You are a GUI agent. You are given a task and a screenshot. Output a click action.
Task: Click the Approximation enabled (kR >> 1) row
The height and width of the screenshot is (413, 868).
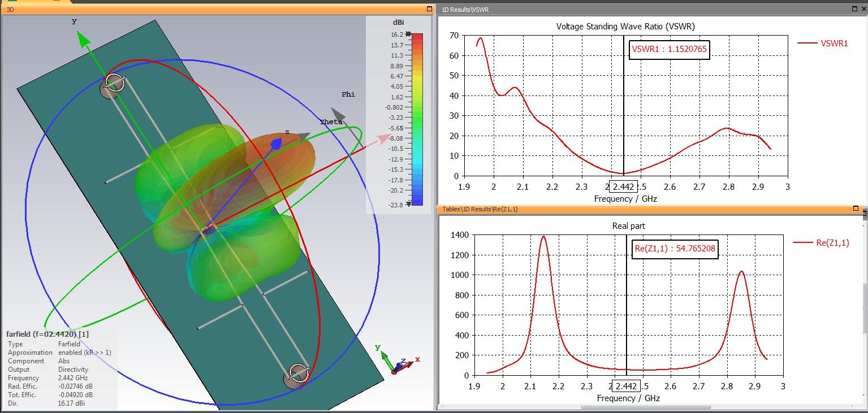click(x=59, y=353)
